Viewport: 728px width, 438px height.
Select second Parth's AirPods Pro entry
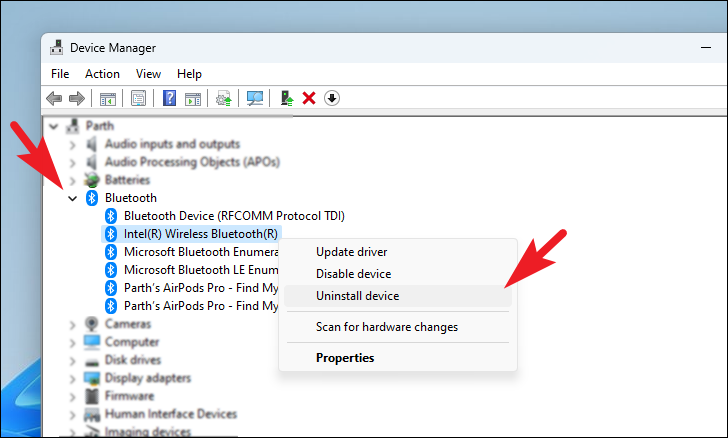click(201, 306)
